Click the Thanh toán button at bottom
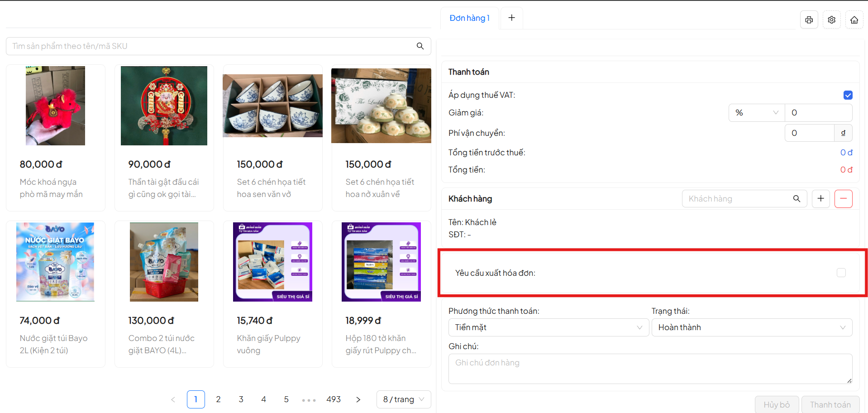This screenshot has height=413, width=868. tap(830, 404)
